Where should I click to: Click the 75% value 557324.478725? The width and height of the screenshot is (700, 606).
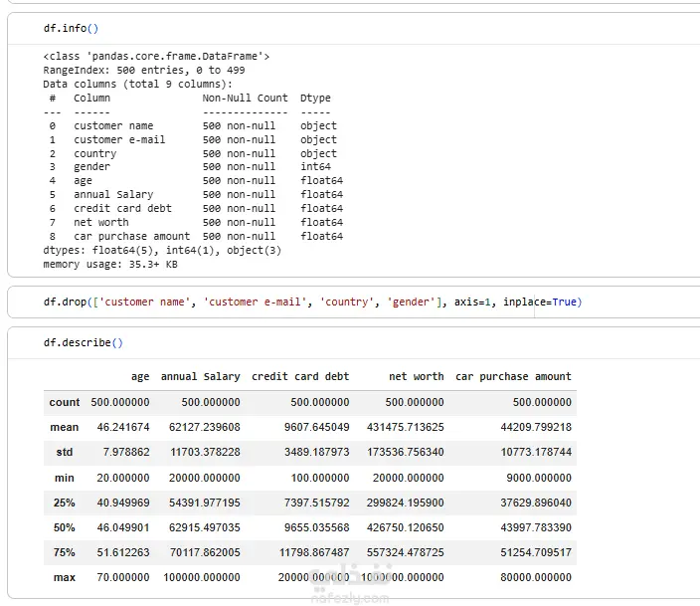tap(406, 553)
